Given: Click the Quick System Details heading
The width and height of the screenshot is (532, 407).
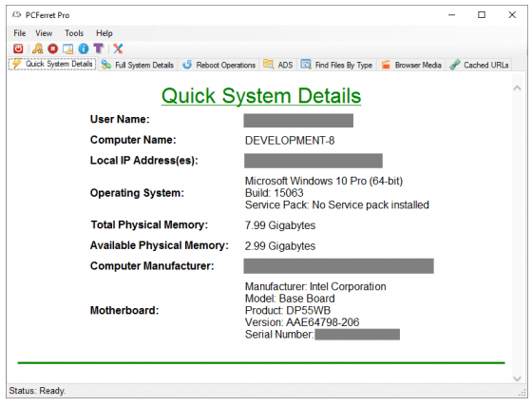Looking at the screenshot, I should click(261, 96).
